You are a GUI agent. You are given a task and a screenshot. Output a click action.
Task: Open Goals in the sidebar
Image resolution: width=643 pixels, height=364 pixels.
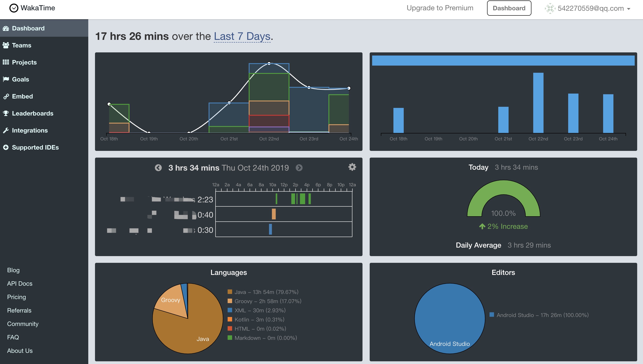click(44, 79)
